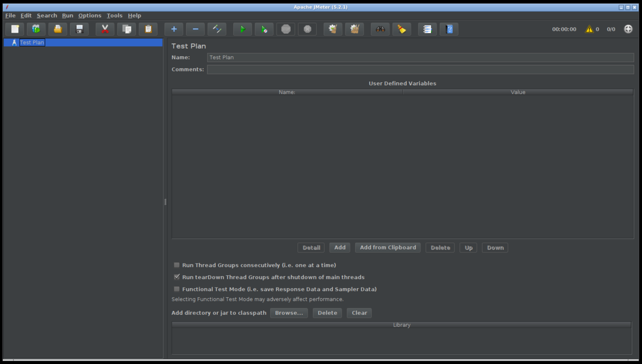Collapse all tree nodes with minus icon
642x364 pixels.
click(195, 29)
